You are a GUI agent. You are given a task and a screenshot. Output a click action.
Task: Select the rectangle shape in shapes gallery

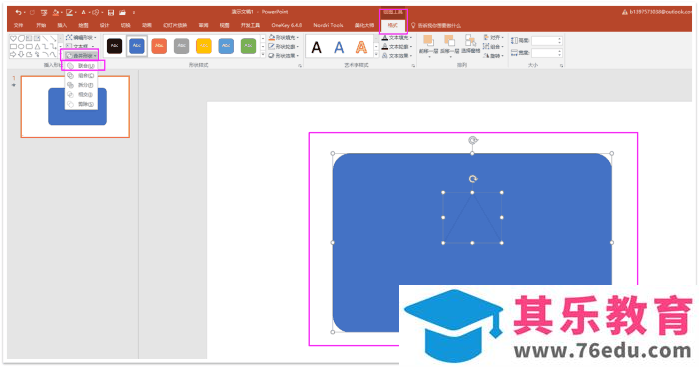(x=13, y=46)
